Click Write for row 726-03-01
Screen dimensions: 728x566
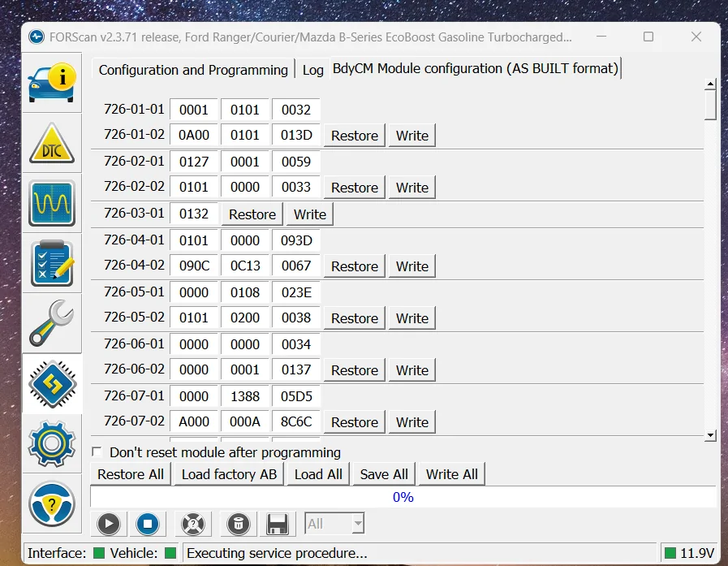[310, 214]
